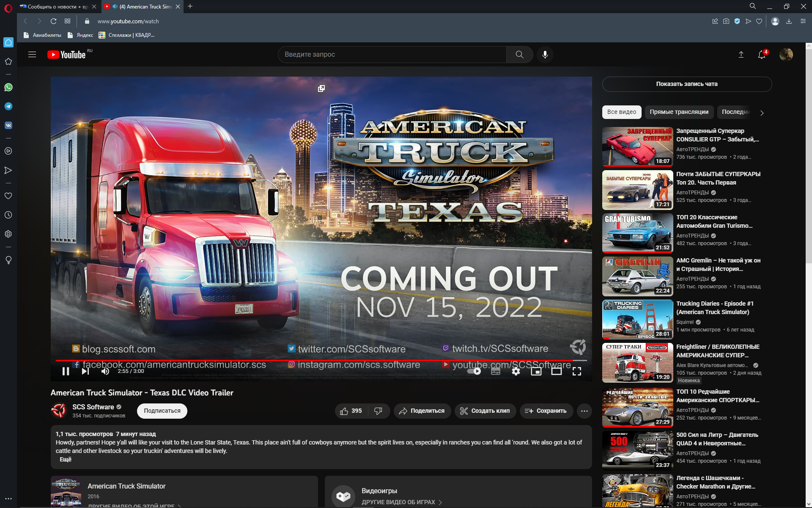Like the video with 395 likes

pos(351,411)
